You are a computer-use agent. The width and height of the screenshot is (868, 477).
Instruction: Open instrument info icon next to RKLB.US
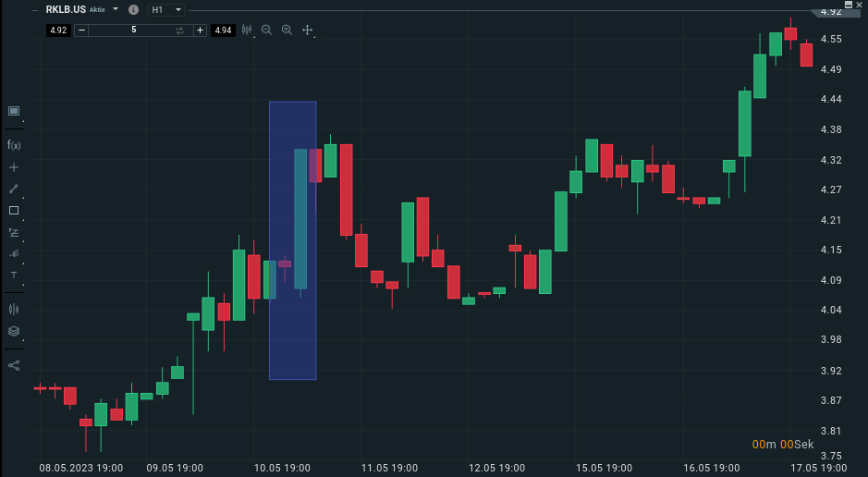pyautogui.click(x=133, y=9)
